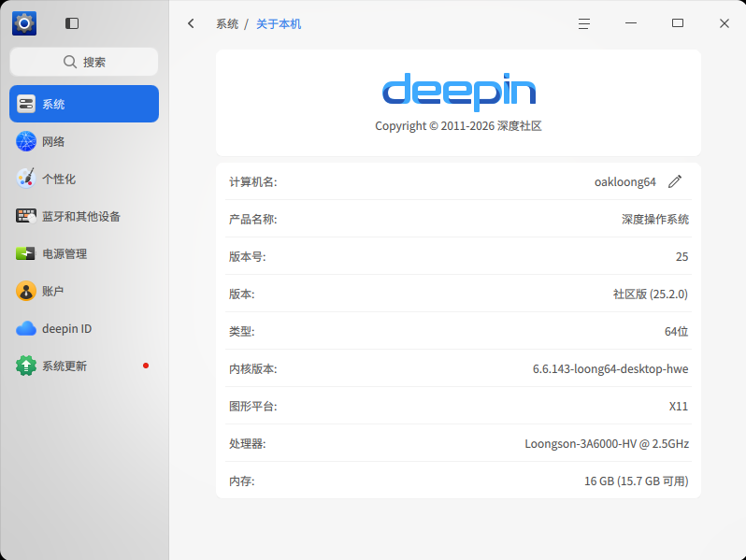The width and height of the screenshot is (746, 560).
Task: Click the deepin logo
Action: coord(459,92)
